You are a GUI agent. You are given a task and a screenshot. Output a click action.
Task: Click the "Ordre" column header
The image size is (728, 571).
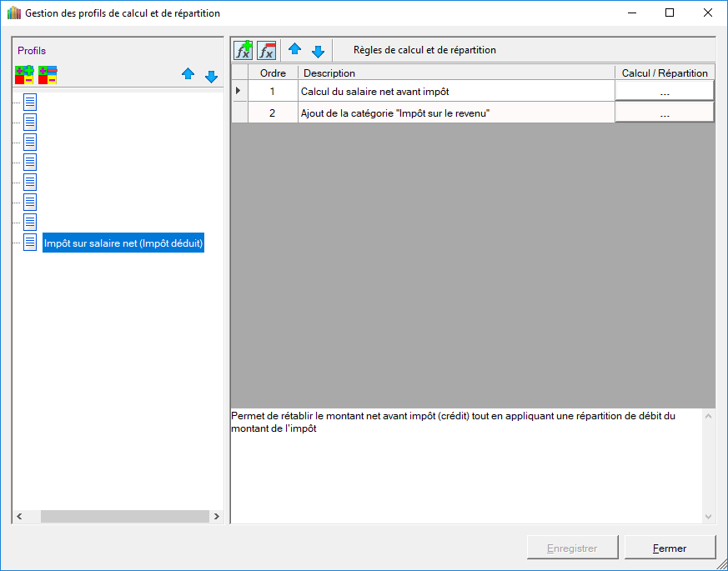point(273,73)
